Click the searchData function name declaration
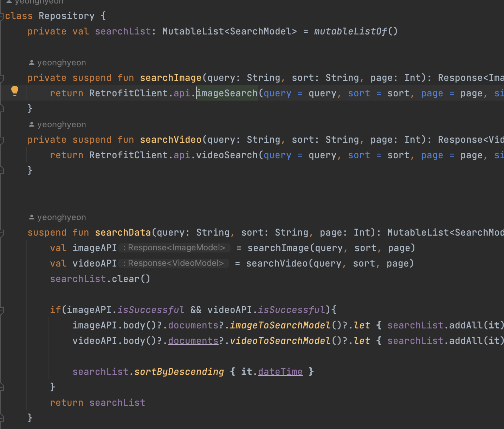 [123, 232]
